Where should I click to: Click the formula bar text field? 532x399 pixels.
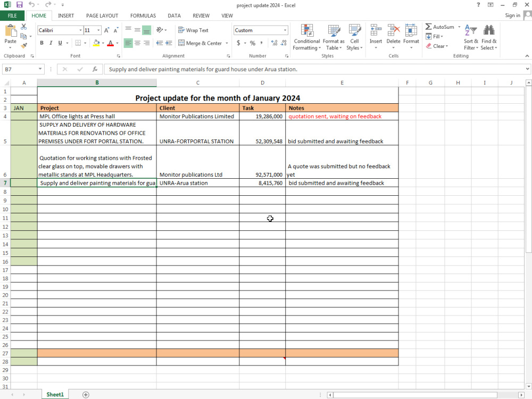point(314,69)
